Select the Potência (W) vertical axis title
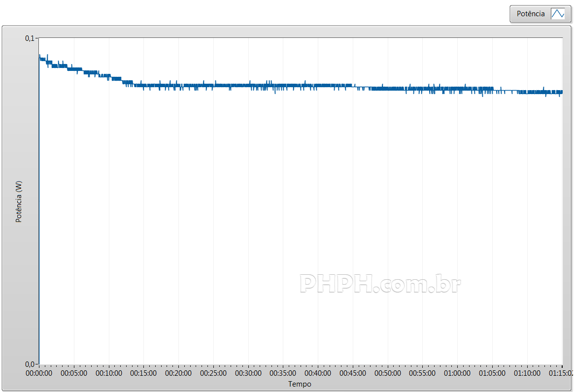 (x=19, y=201)
